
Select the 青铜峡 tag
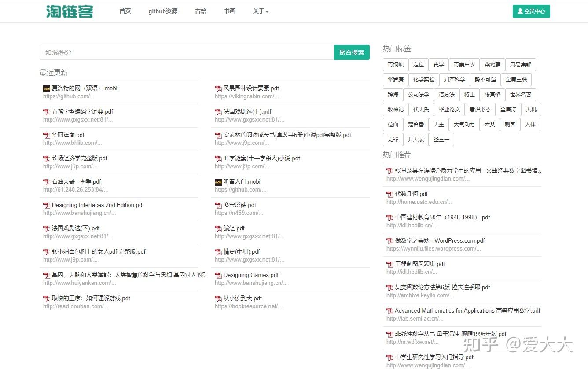coord(396,65)
